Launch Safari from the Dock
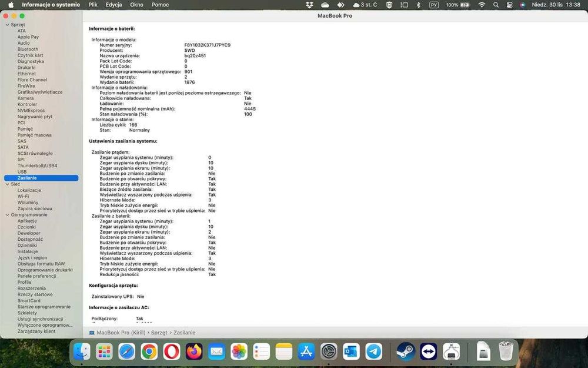This screenshot has height=368, width=588. [x=127, y=352]
